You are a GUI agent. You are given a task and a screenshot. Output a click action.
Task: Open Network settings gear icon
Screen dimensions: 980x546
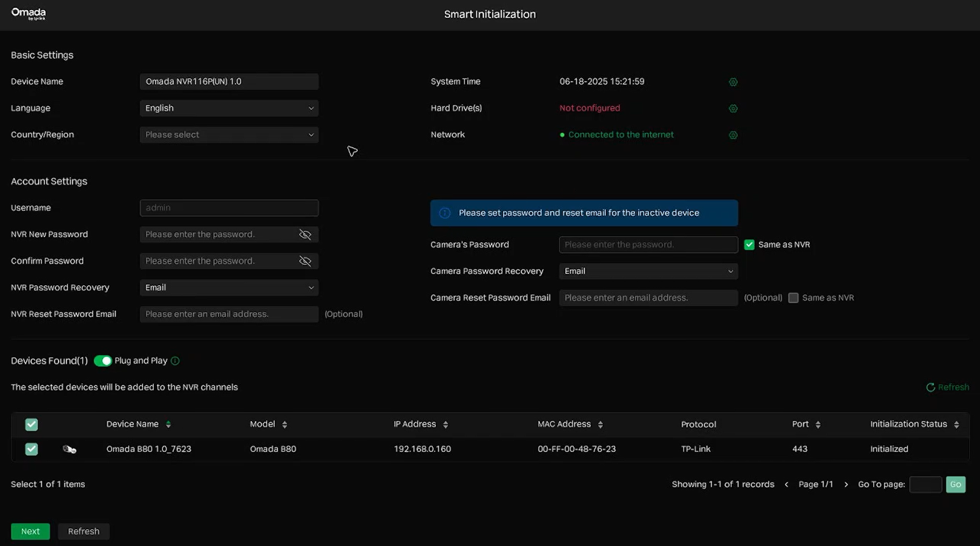pyautogui.click(x=733, y=135)
